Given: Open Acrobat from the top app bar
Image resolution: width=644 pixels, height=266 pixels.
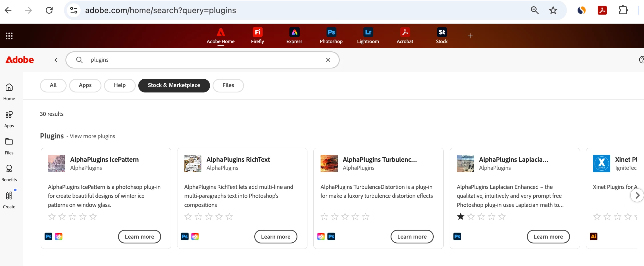Looking at the screenshot, I should [405, 36].
